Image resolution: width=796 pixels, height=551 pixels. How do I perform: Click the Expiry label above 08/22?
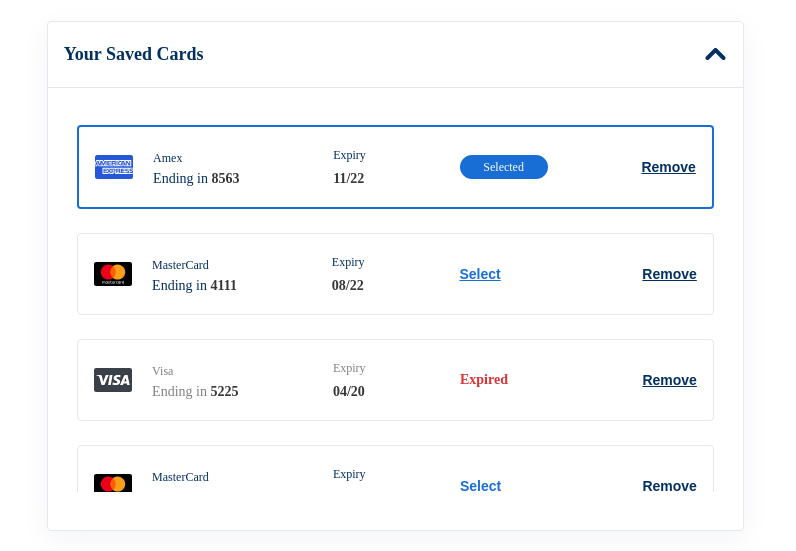(348, 263)
